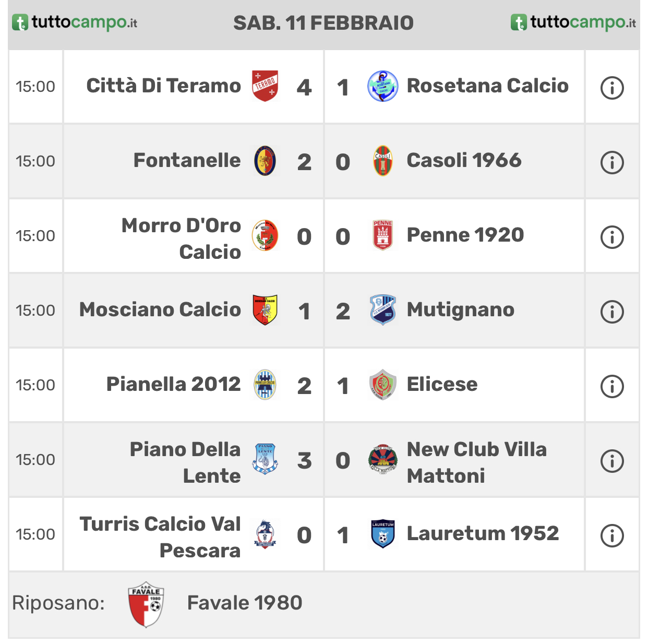
Task: Open Mutignano team name link
Action: point(461,309)
